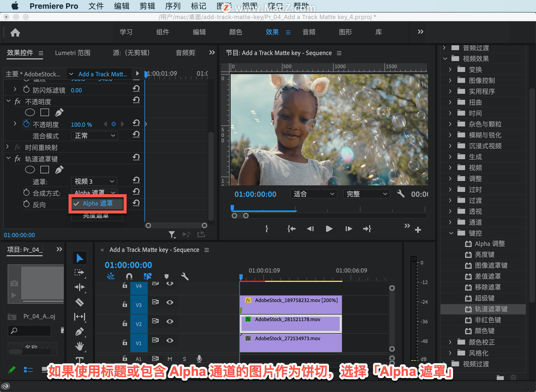Open the 适合 zoom level dropdown
Screen dimensions: 536x392
tap(314, 194)
